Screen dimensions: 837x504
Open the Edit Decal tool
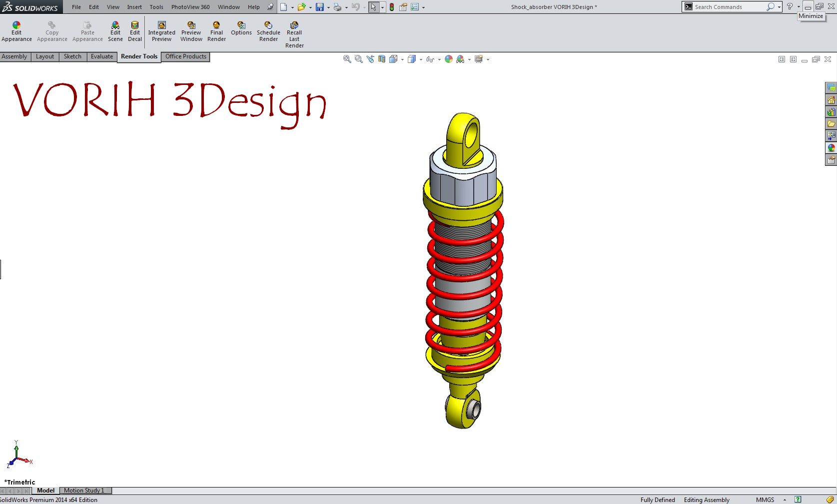coord(135,31)
